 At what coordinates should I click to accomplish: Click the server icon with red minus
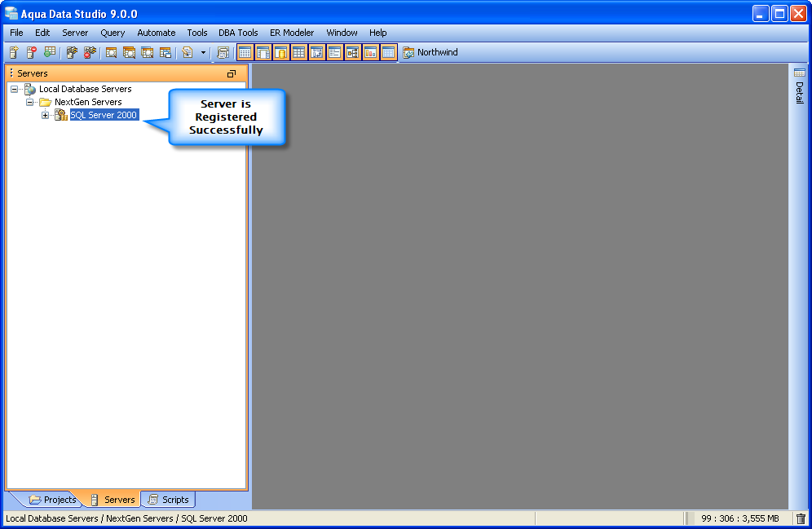point(32,52)
